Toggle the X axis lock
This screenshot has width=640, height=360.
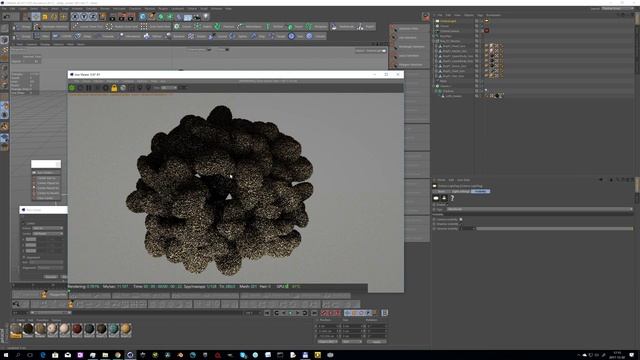75,17
